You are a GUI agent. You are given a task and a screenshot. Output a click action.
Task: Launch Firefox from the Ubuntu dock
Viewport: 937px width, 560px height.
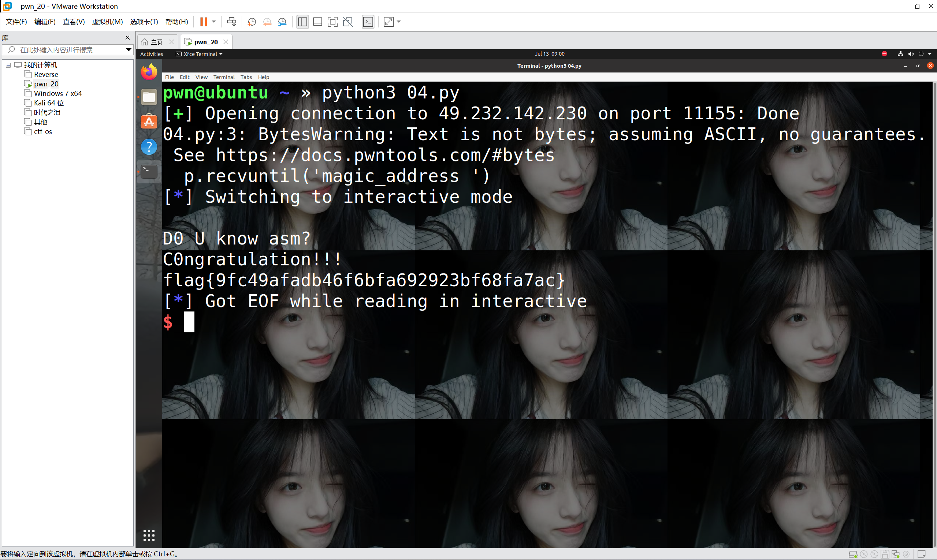(149, 72)
